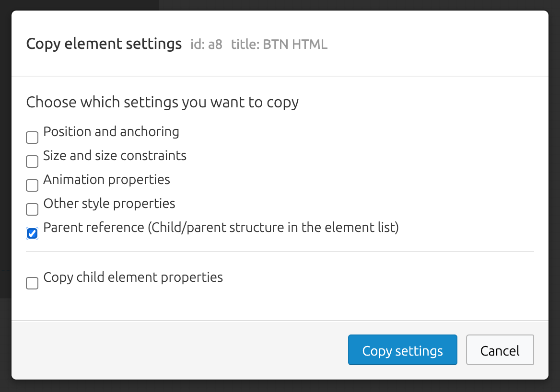Click the empty gray footer area left of Copy settings
Screen dimensions: 560x392
(178, 350)
